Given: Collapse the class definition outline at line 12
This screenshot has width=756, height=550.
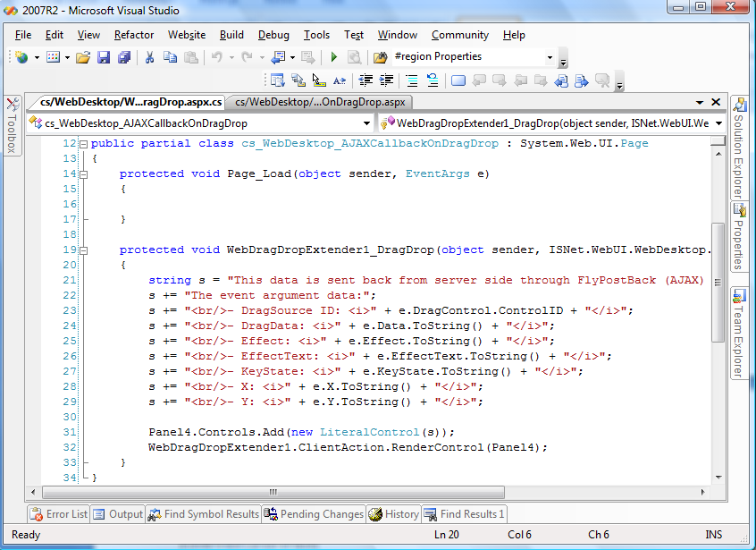Looking at the screenshot, I should (x=83, y=144).
